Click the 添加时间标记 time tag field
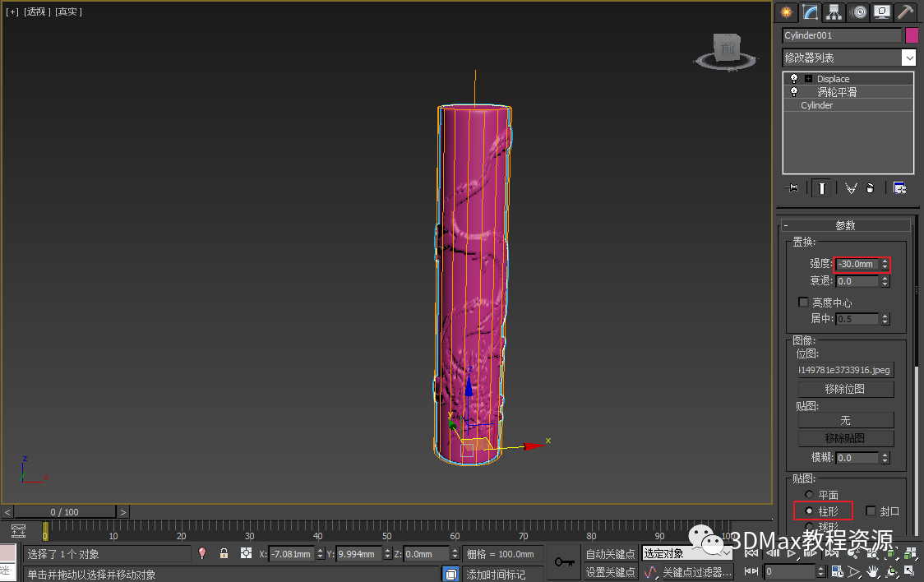This screenshot has height=582, width=924. (x=502, y=575)
